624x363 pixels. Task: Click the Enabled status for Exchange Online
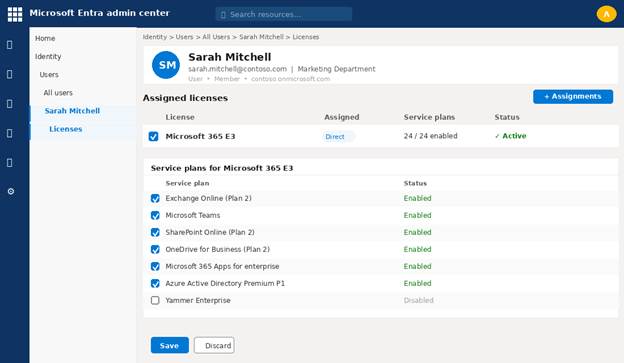click(x=417, y=198)
